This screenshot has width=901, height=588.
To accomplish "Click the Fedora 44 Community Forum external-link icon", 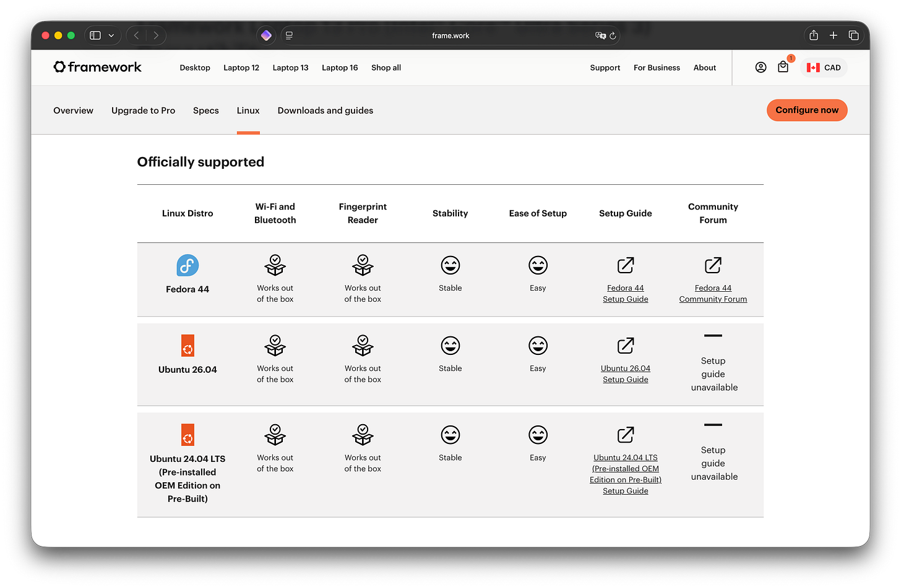I will (713, 265).
